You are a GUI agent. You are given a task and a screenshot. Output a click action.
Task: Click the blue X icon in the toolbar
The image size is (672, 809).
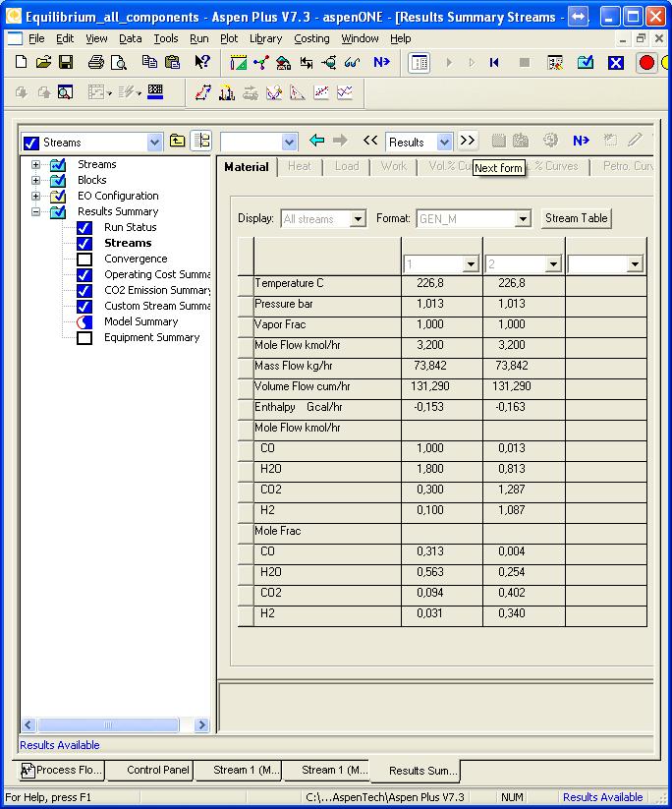(616, 63)
